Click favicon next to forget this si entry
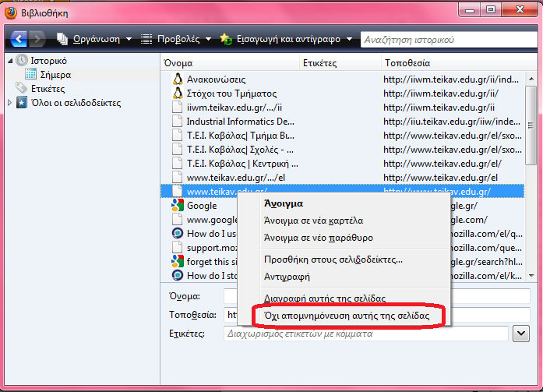Viewport: 543px width, 392px height. pyautogui.click(x=178, y=261)
